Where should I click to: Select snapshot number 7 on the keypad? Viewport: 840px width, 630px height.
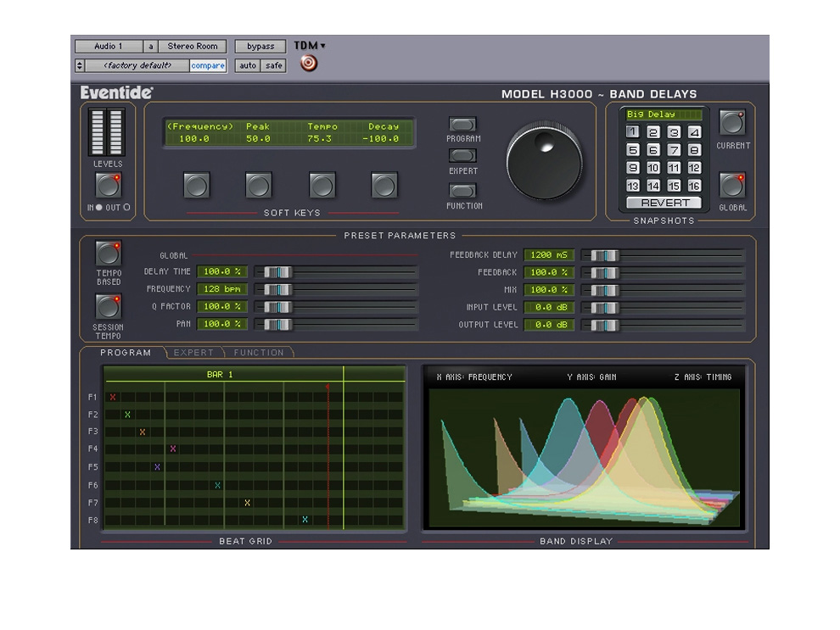(672, 148)
